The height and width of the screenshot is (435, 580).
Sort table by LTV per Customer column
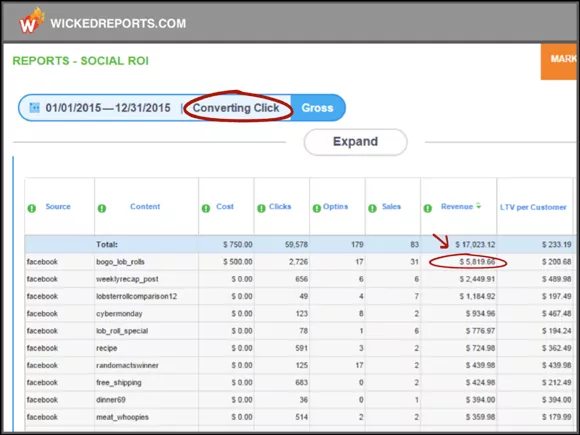click(533, 207)
